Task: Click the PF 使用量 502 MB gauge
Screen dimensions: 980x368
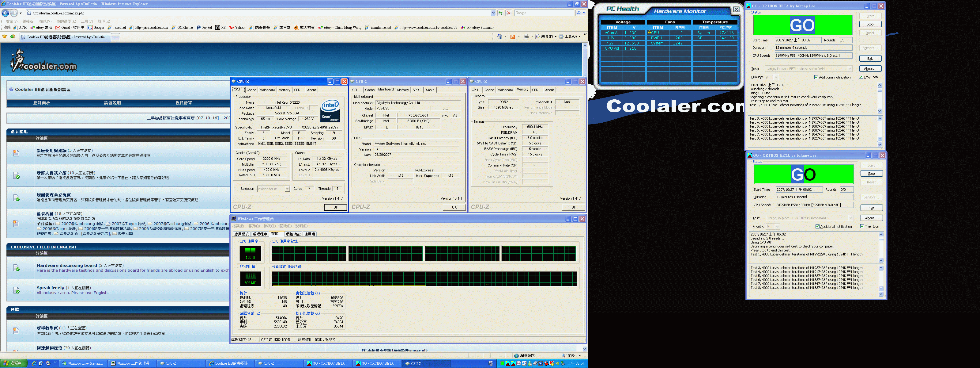Action: pos(250,279)
